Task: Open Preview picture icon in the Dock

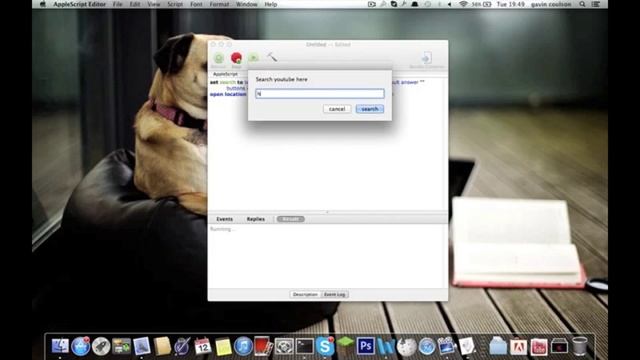Action: pyautogui.click(x=142, y=347)
